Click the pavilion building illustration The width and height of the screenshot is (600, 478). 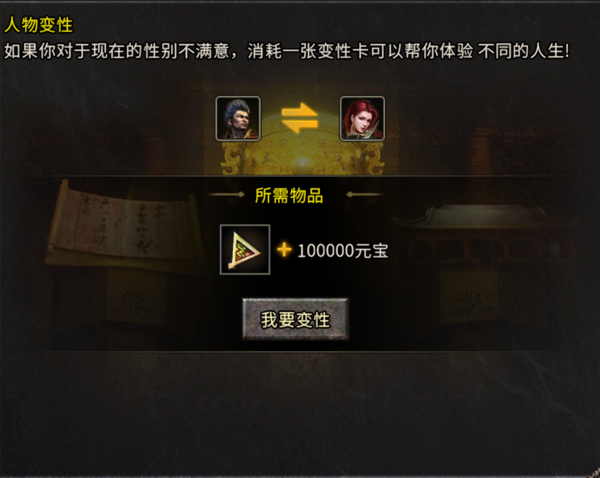(x=484, y=268)
